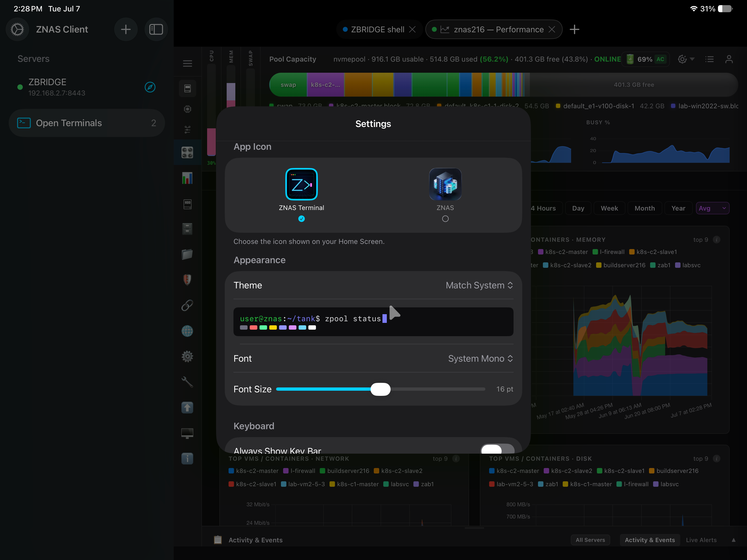Select Week time range tab
Screen dimensions: 747x560
(609, 208)
